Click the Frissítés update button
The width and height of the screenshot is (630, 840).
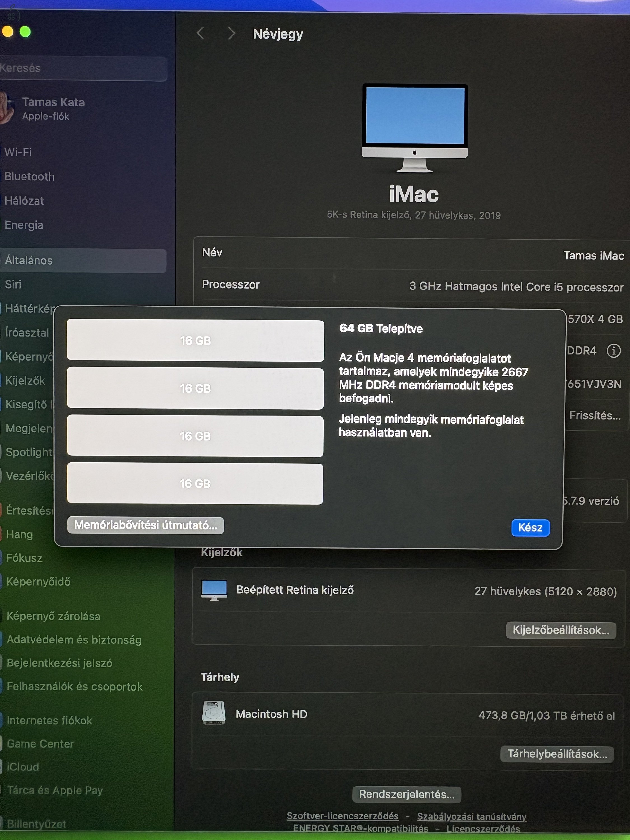tap(595, 416)
